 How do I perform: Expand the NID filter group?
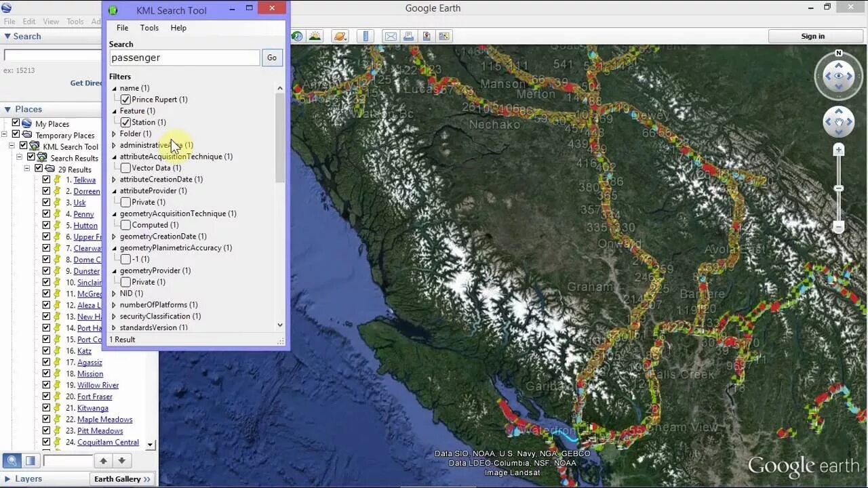[114, 293]
